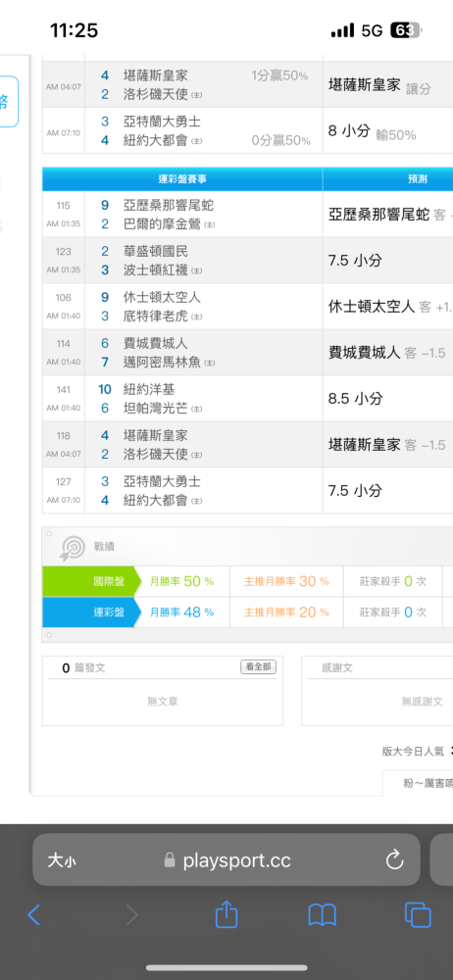The image size is (453, 980).
Task: Tap 月勝率 48 % in 運彩盤 row
Action: [182, 612]
